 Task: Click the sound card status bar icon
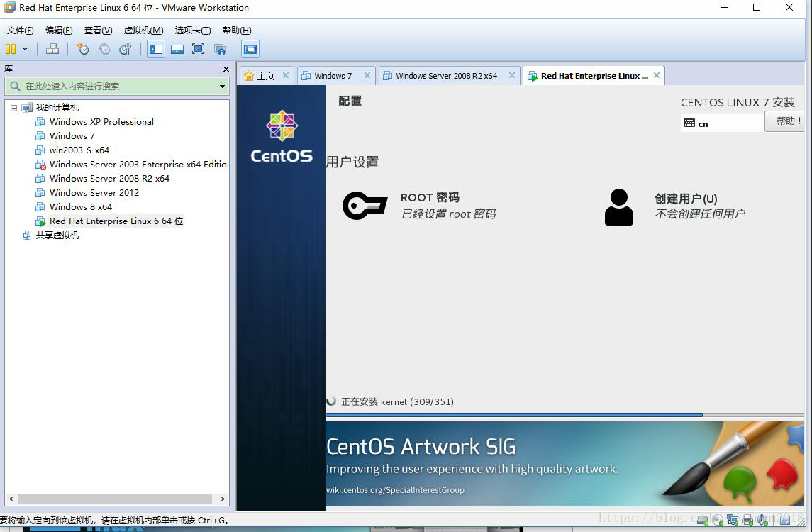tap(762, 519)
